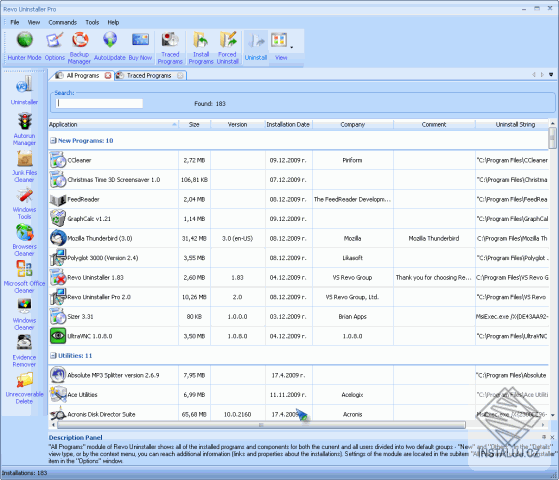Click the Buy Now icon
Viewport: 559px width, 480px height.
click(140, 40)
